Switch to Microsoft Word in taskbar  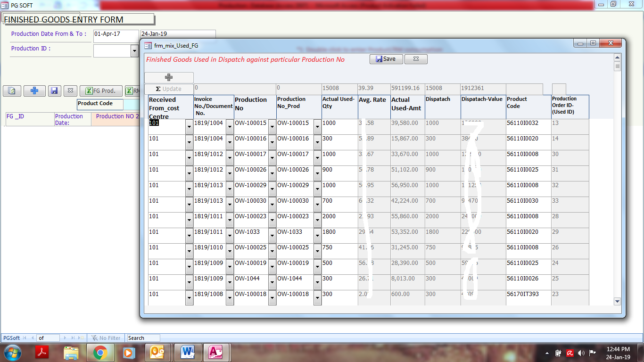pyautogui.click(x=187, y=353)
